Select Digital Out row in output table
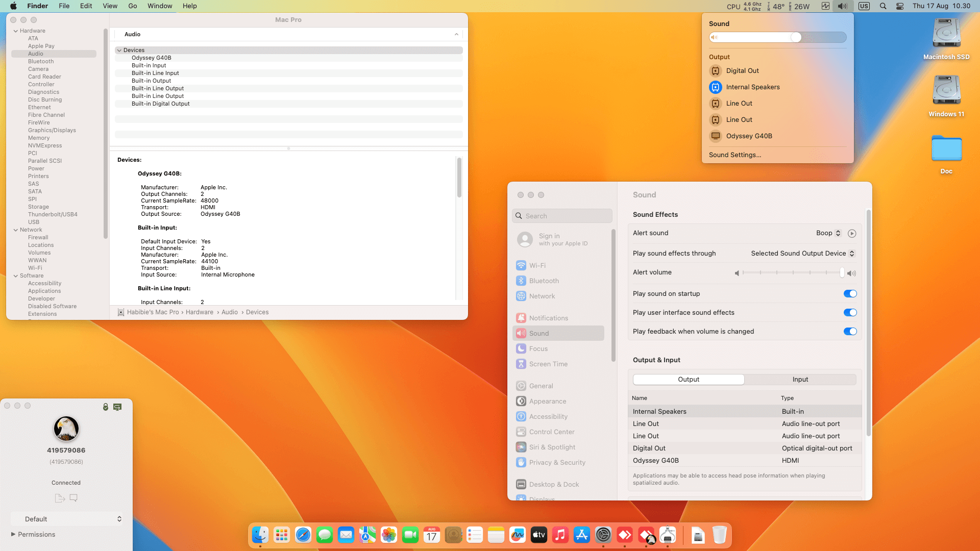The width and height of the screenshot is (980, 551). tap(745, 448)
